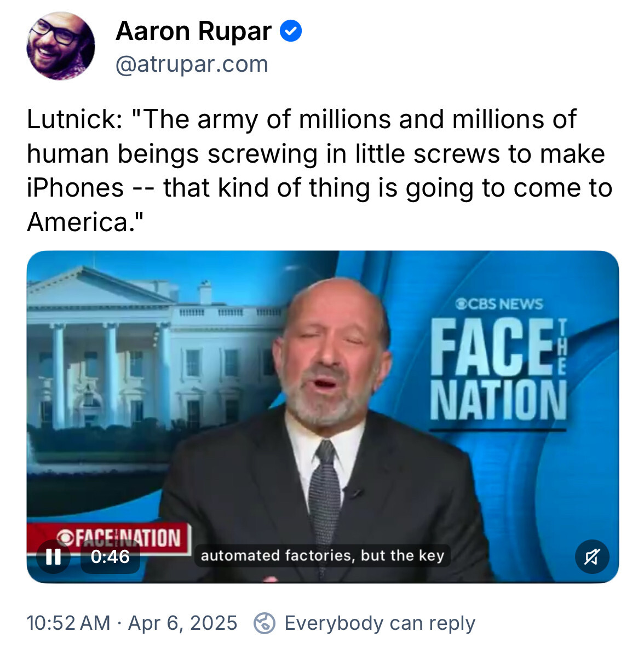Click the 0:46 video time indicator
The image size is (644, 655).
click(110, 557)
